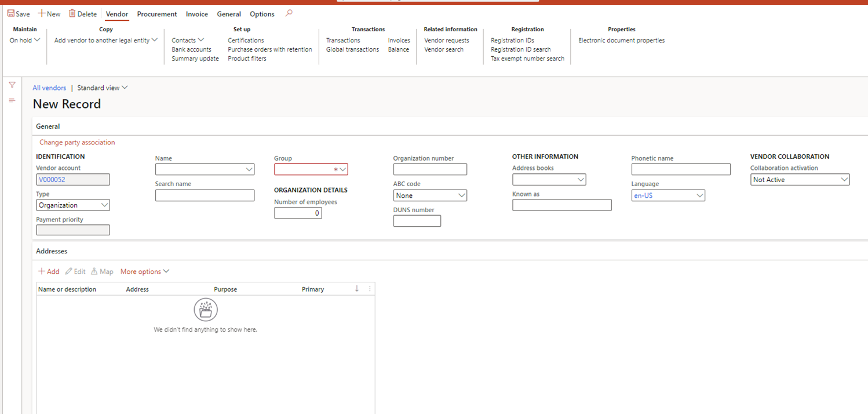Expand More options in Addresses section
Viewport: 868px width, 414px height.
(x=145, y=271)
